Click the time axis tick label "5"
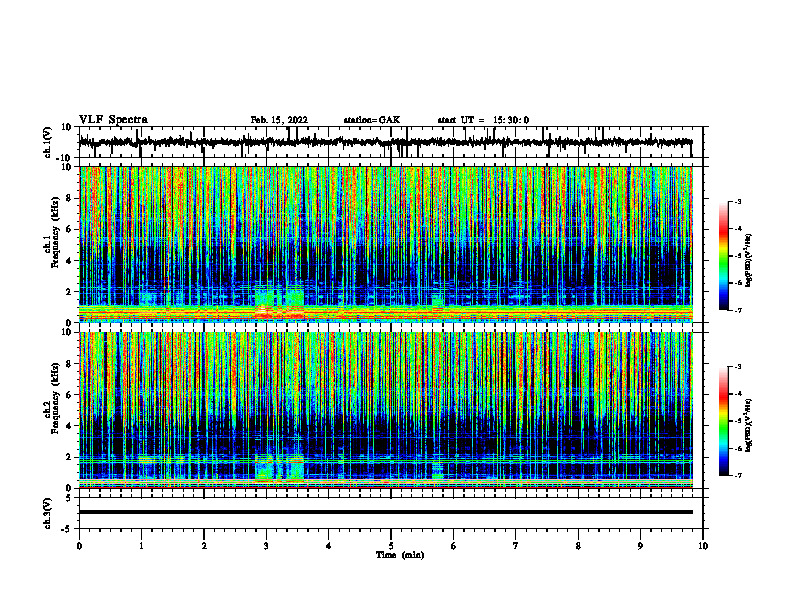Viewport: 792px width, 612px height. [391, 546]
